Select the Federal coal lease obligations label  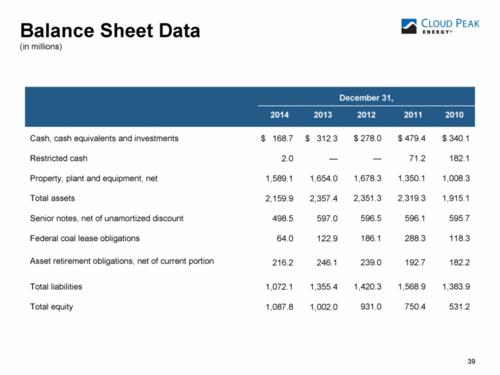click(x=85, y=238)
